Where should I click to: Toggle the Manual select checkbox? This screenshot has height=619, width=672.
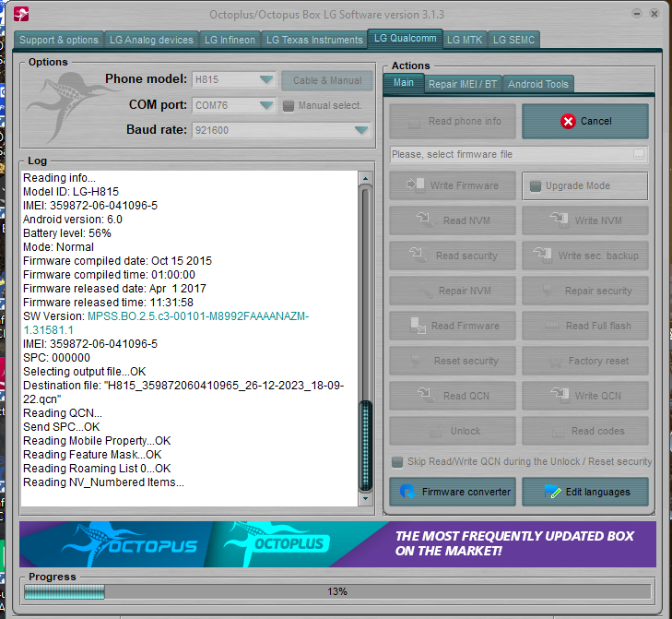click(289, 105)
